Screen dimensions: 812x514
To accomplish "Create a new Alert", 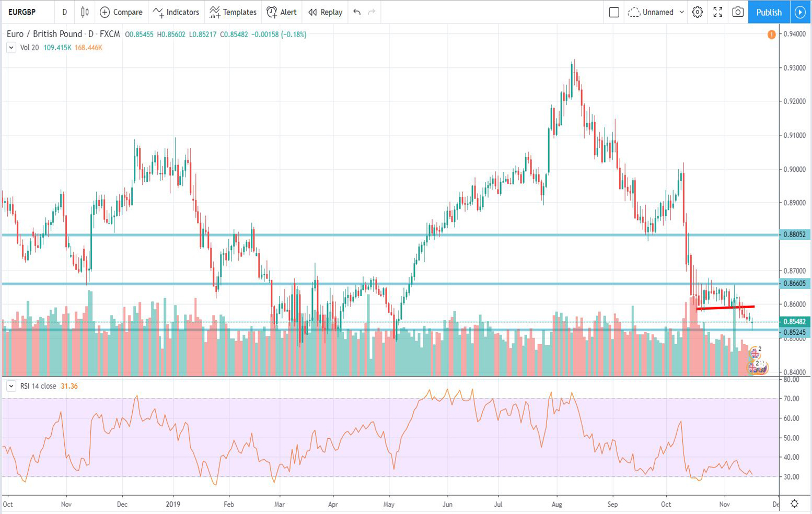I will (282, 12).
